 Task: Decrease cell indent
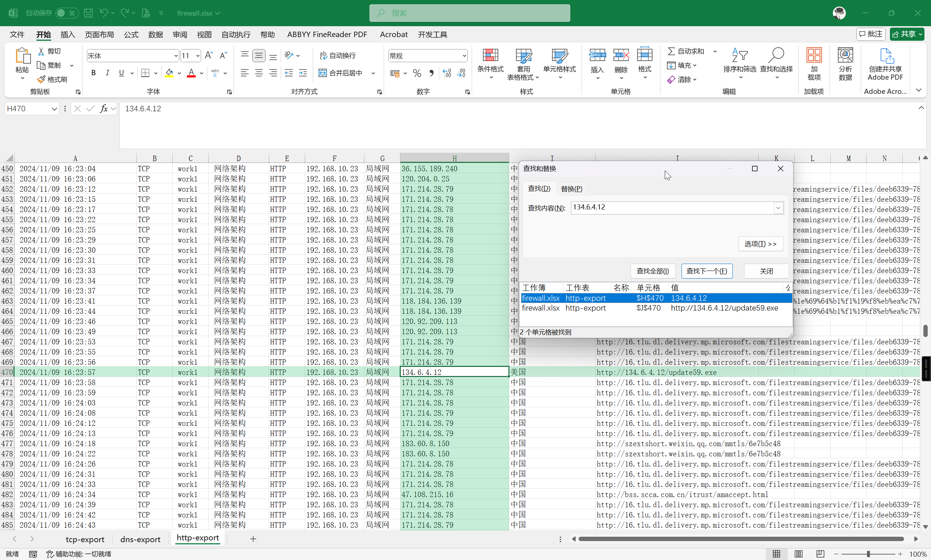coord(289,73)
